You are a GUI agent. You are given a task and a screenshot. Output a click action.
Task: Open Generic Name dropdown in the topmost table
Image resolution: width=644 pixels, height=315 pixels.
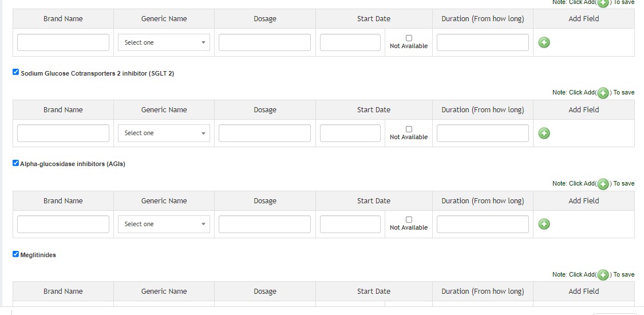tap(164, 42)
